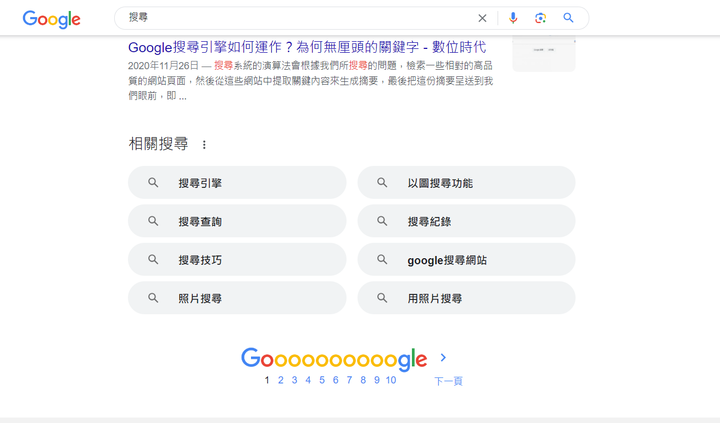This screenshot has width=720, height=423.
Task: Go to results page 8
Action: point(363,380)
